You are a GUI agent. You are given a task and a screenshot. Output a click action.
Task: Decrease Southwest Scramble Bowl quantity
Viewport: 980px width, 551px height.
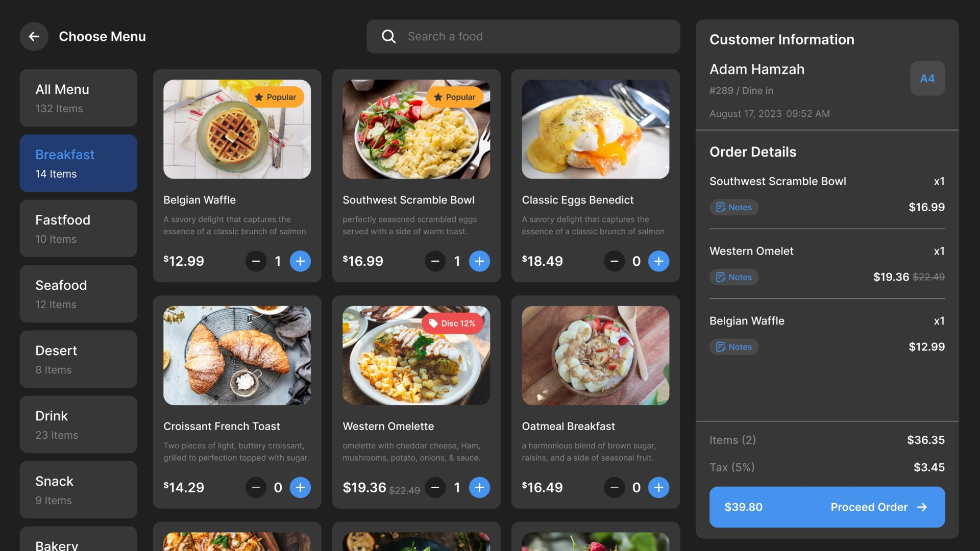pos(435,261)
